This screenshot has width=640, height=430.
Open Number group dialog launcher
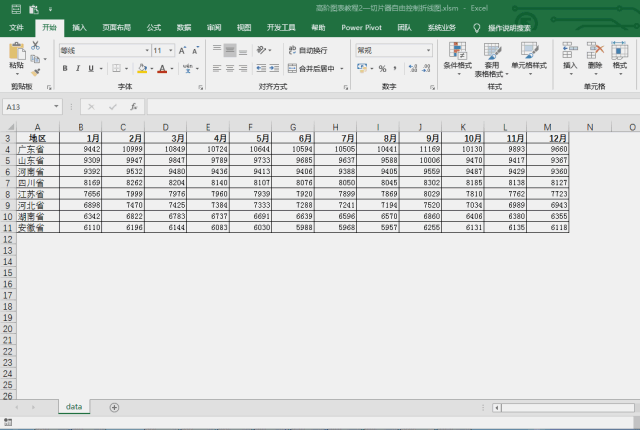pyautogui.click(x=432, y=87)
